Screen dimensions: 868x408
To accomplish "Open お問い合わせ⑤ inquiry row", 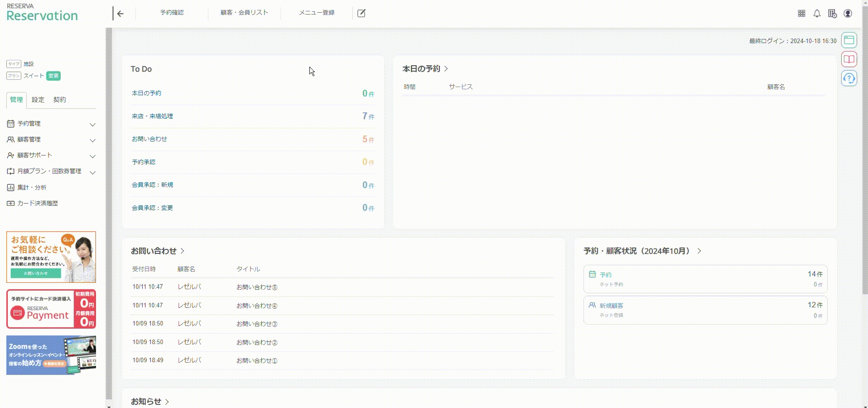I will click(x=342, y=287).
